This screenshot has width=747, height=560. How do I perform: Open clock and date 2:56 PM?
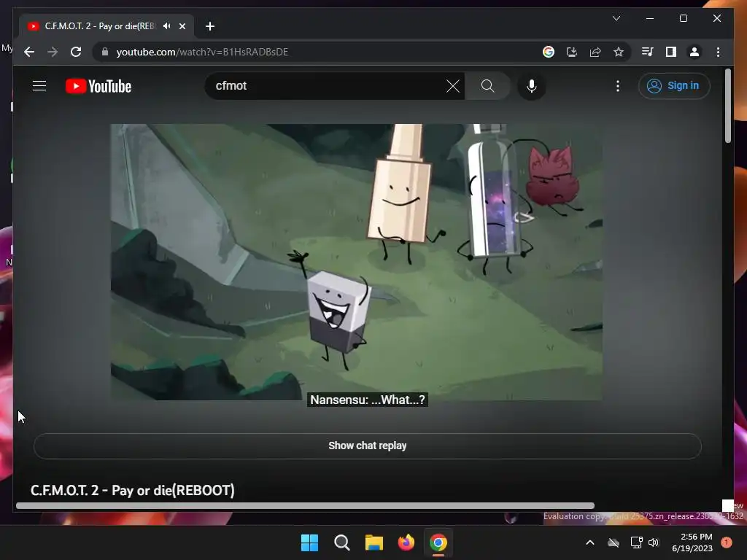[x=692, y=542]
